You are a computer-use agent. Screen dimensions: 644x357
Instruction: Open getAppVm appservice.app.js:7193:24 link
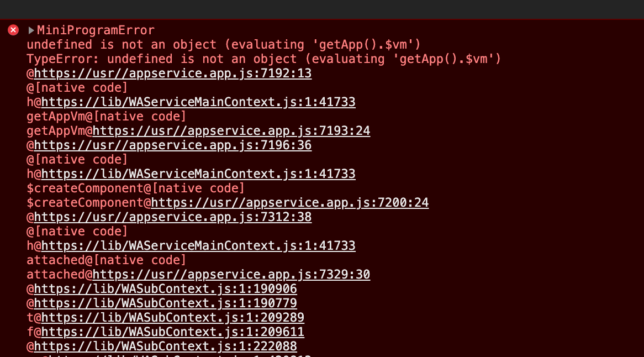231,130
